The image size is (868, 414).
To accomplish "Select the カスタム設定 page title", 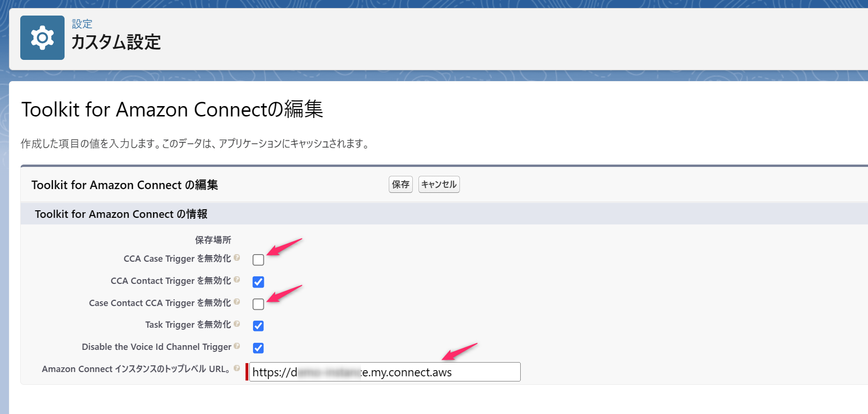I will [116, 42].
